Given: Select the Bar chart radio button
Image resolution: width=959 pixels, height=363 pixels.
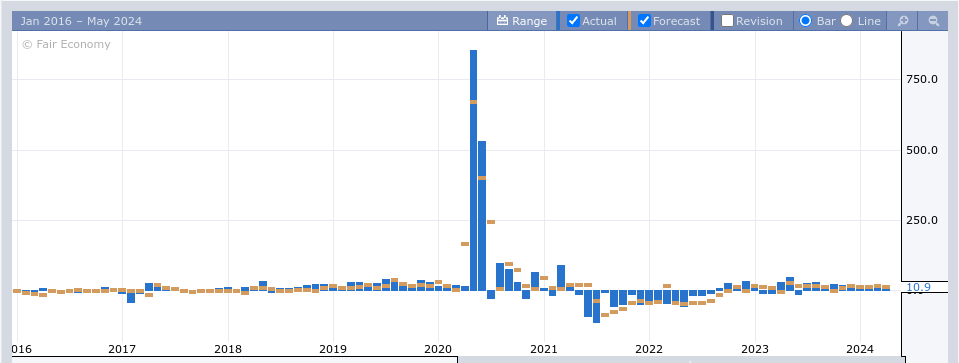Looking at the screenshot, I should (x=805, y=21).
